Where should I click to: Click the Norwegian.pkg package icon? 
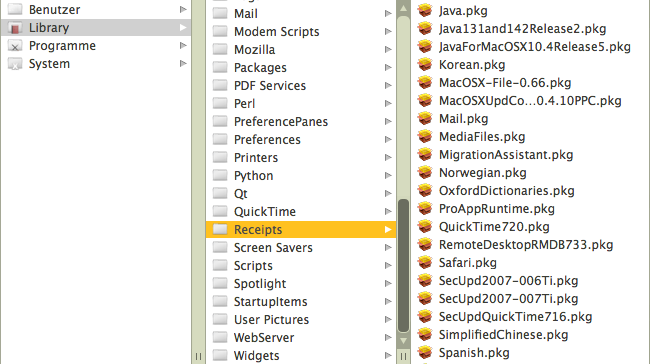[x=425, y=172]
